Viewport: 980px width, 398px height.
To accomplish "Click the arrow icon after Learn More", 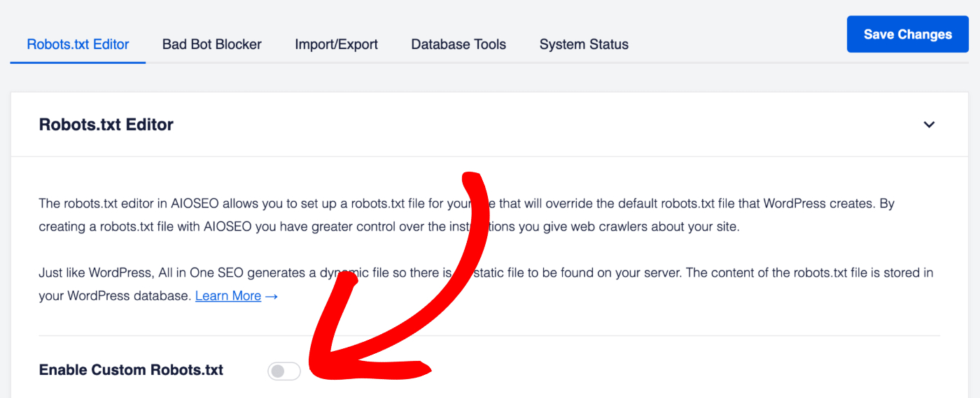I will pyautogui.click(x=272, y=296).
